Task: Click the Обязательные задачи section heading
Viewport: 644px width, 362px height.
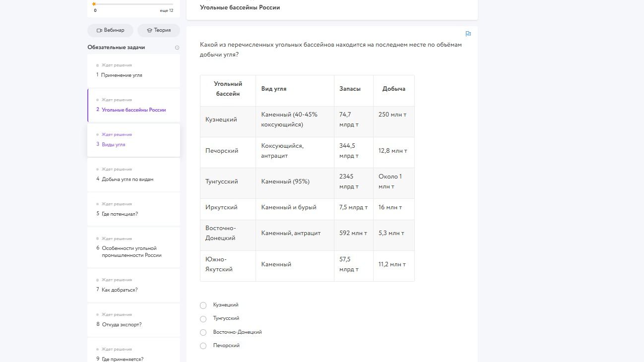Action: click(116, 48)
